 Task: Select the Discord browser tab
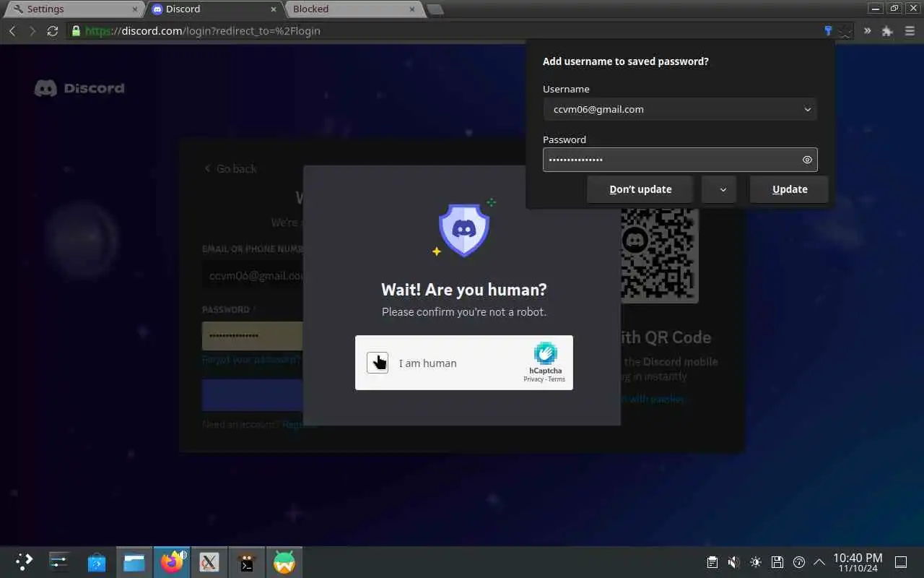(214, 9)
